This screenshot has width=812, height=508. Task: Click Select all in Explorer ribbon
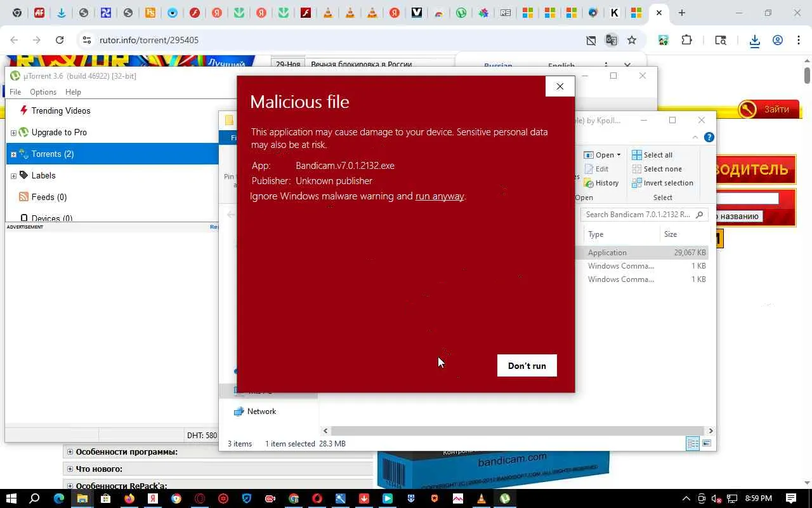(x=652, y=155)
